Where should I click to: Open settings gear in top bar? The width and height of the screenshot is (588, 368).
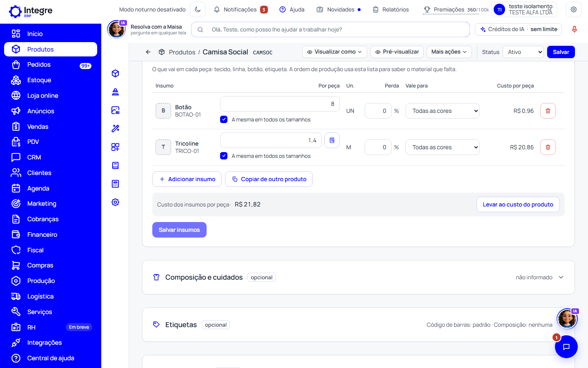tap(574, 9)
